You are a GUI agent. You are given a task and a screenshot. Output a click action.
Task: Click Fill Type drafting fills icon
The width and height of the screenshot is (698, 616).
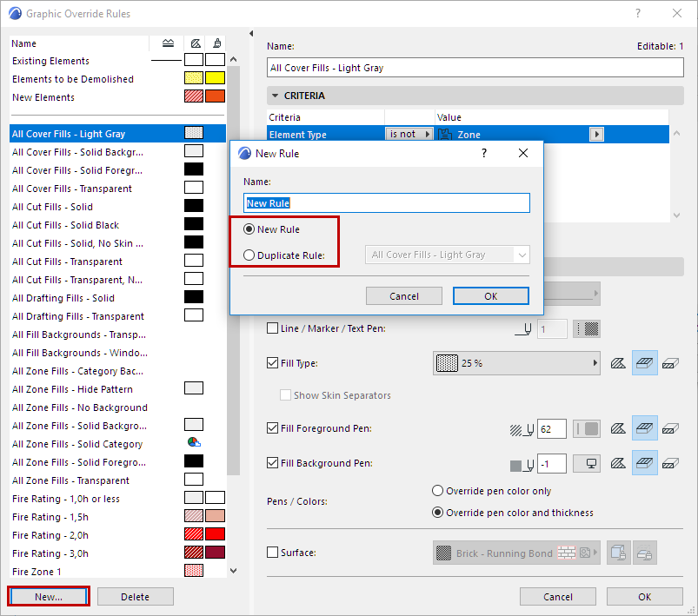tap(670, 364)
